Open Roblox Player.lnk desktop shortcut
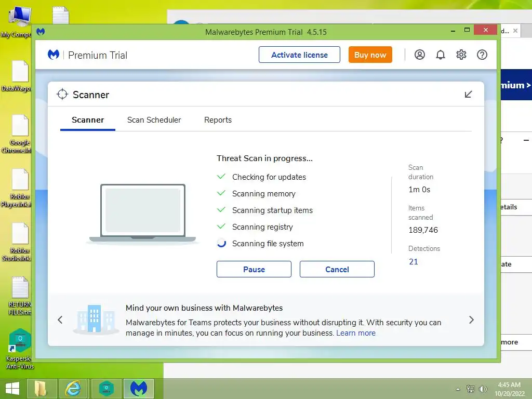The height and width of the screenshot is (399, 532). 19,188
